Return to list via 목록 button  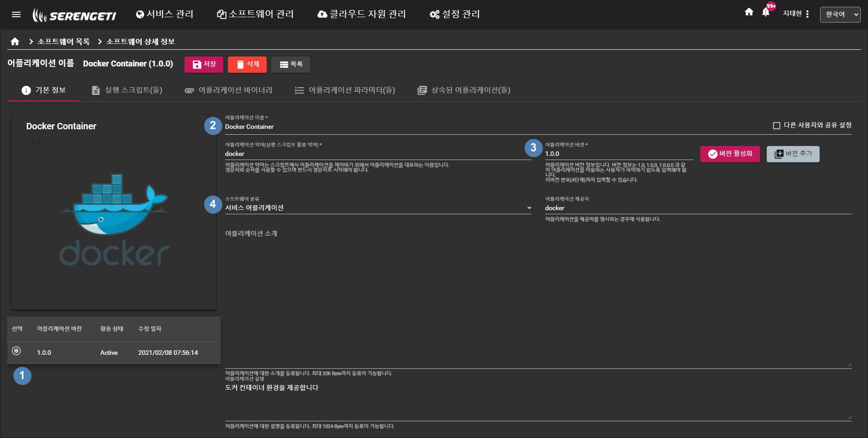point(291,65)
